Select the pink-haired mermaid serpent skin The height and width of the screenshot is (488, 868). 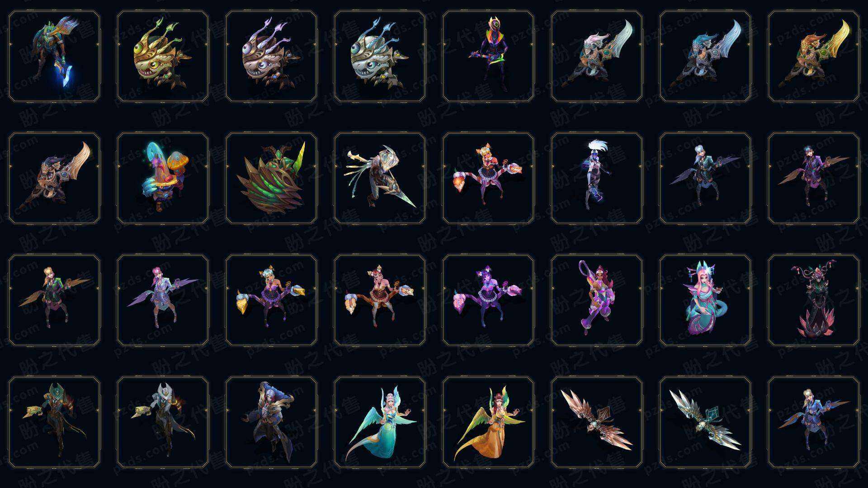click(705, 300)
